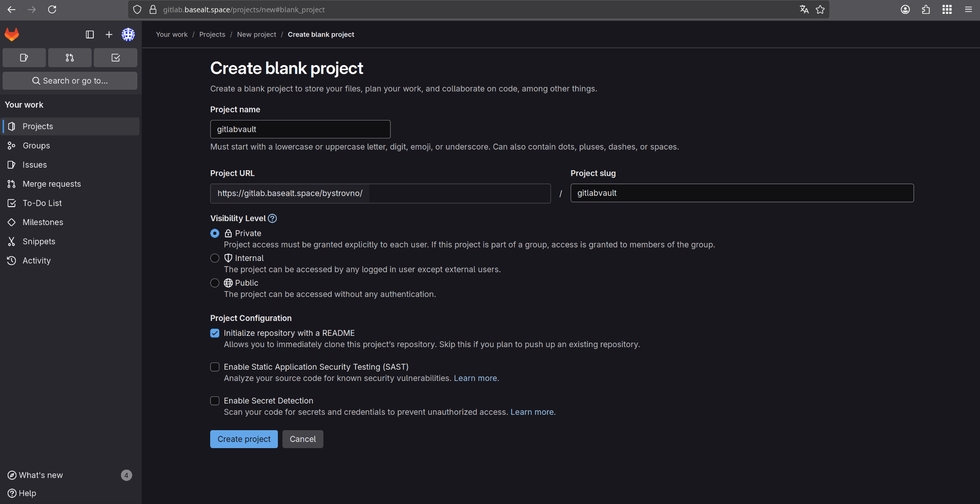This screenshot has width=980, height=504.
Task: Click the Public globe icon
Action: click(229, 283)
